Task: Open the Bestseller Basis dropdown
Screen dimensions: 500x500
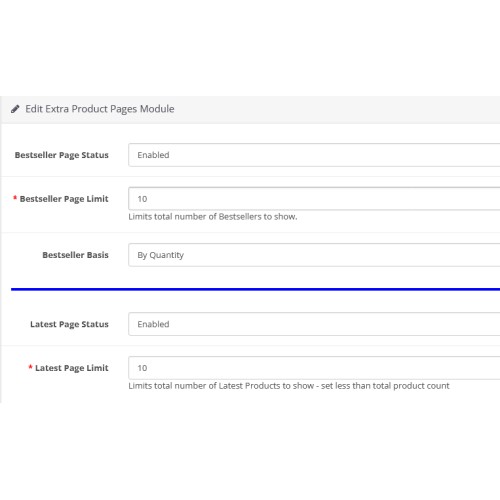Action: tap(314, 255)
